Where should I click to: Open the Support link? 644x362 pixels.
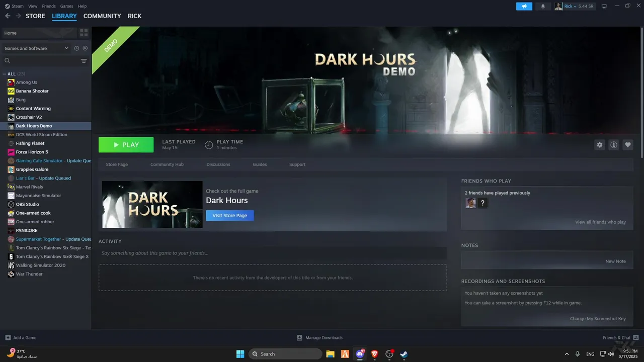(297, 164)
